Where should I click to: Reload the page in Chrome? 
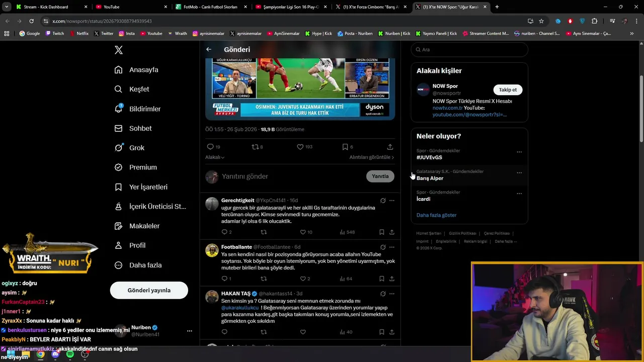31,21
